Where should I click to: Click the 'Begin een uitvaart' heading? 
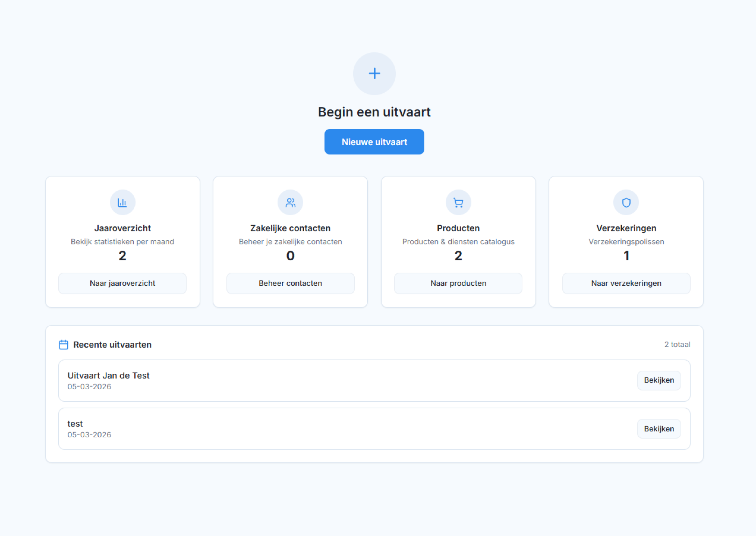pos(374,112)
